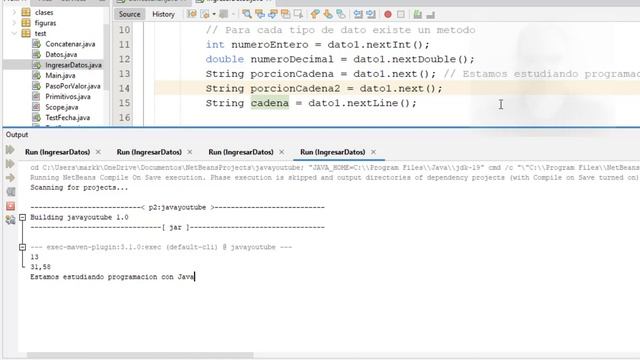Start macro recording with red circle
The width and height of the screenshot is (640, 360).
tap(388, 15)
